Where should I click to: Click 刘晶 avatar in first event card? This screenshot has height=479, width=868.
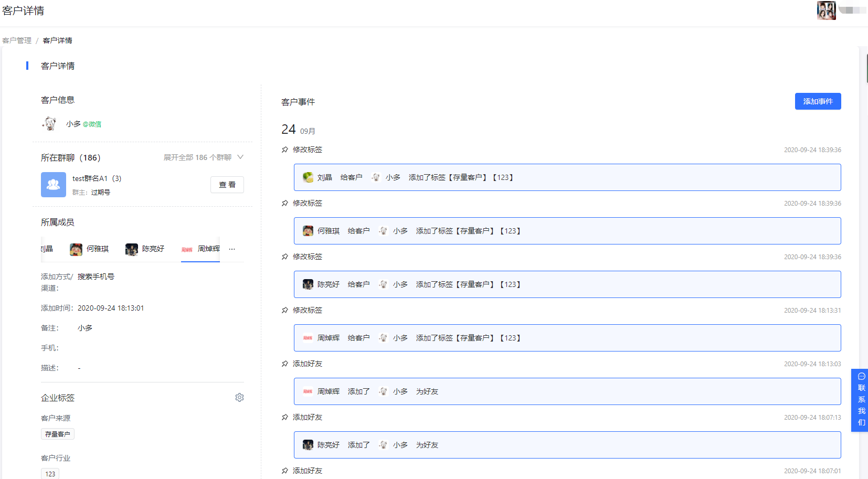click(x=308, y=177)
